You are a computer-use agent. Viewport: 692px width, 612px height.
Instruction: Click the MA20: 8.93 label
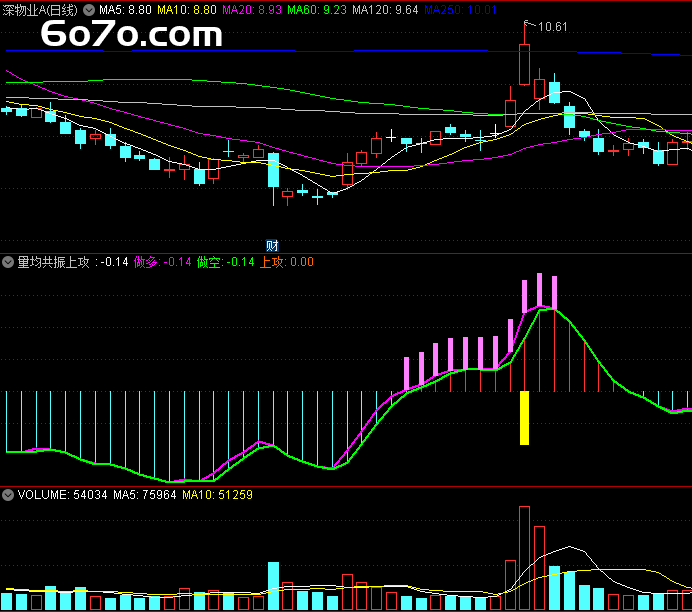[252, 10]
